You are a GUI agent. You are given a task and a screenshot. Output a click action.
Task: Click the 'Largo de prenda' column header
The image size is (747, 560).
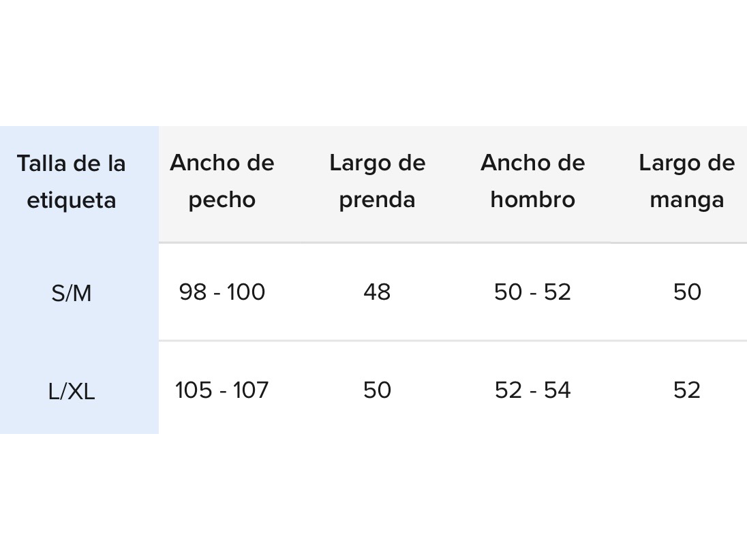377,181
